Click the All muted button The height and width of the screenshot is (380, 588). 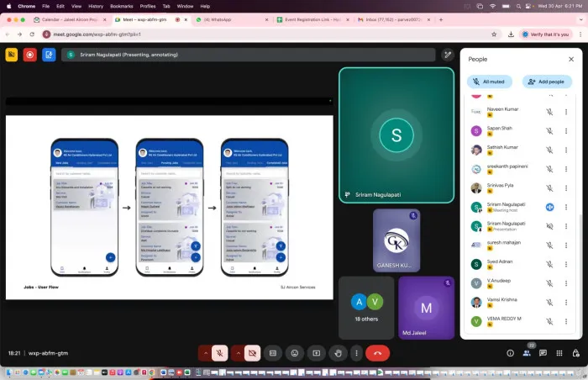click(489, 82)
